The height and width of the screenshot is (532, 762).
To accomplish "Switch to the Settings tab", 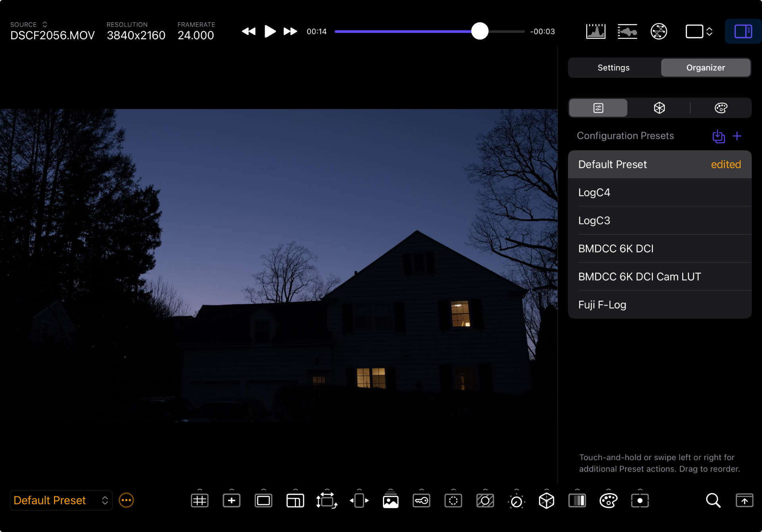I will pyautogui.click(x=614, y=68).
